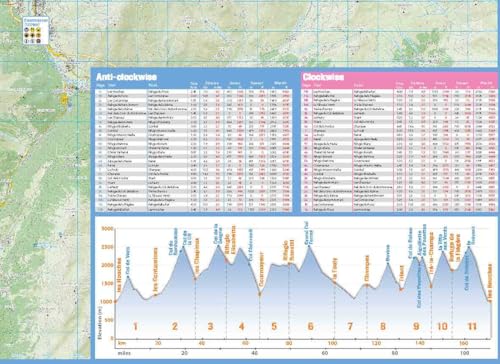Select the Refuge de la Flégère label

click(x=455, y=247)
